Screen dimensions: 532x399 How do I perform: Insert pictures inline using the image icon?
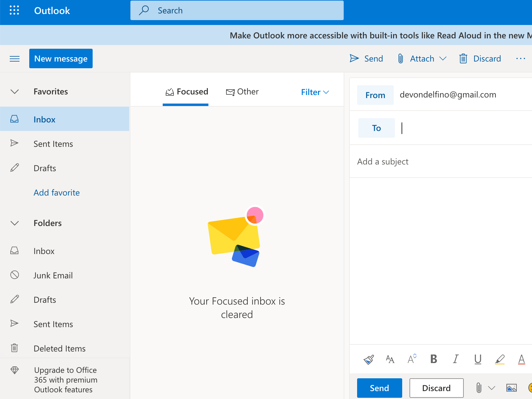point(512,388)
